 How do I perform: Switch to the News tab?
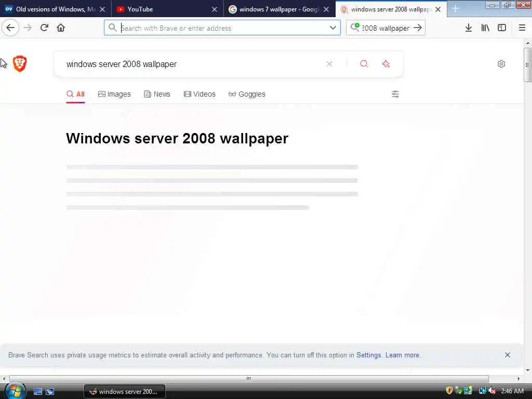pos(157,94)
